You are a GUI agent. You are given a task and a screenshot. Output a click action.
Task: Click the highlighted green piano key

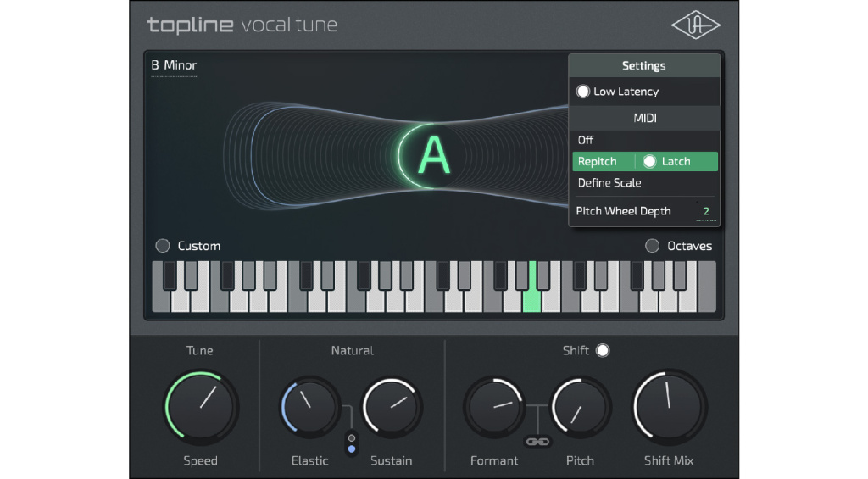tap(531, 299)
